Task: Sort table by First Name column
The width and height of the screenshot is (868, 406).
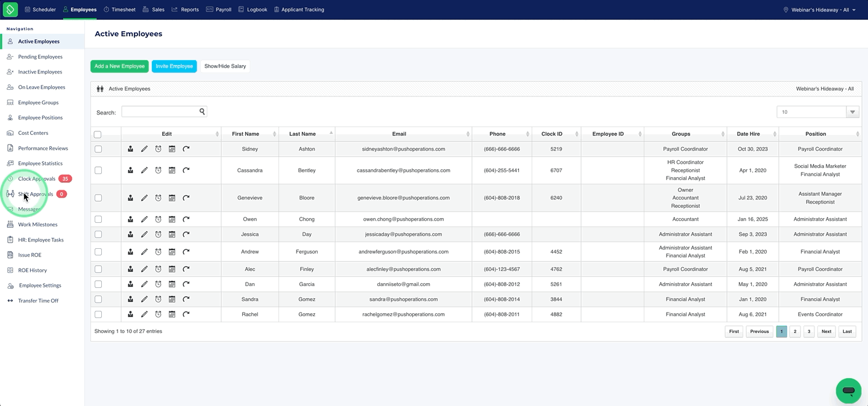Action: pyautogui.click(x=250, y=134)
